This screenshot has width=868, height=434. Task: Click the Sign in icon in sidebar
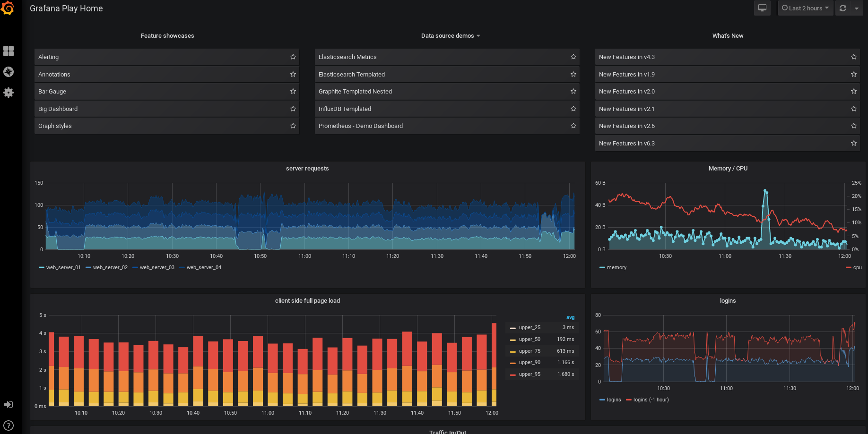[9, 405]
